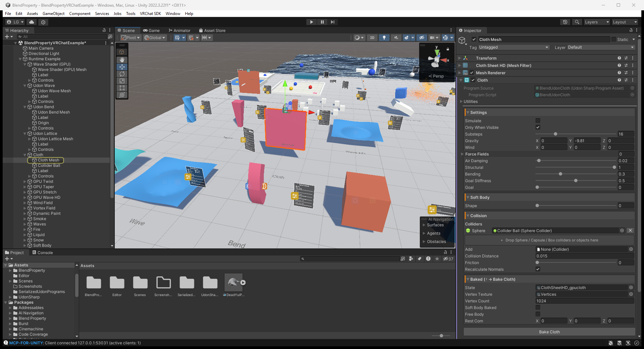The width and height of the screenshot is (644, 349).
Task: Adjust the Goal Stiffness slider
Action: [x=575, y=180]
